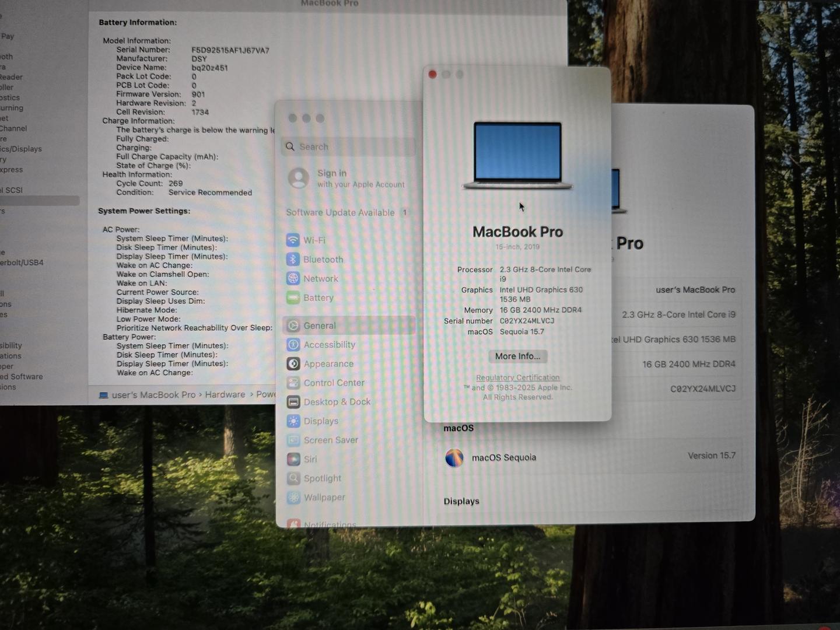The width and height of the screenshot is (840, 630).
Task: Select Card Reader in System Information sidebar
Action: click(11, 77)
